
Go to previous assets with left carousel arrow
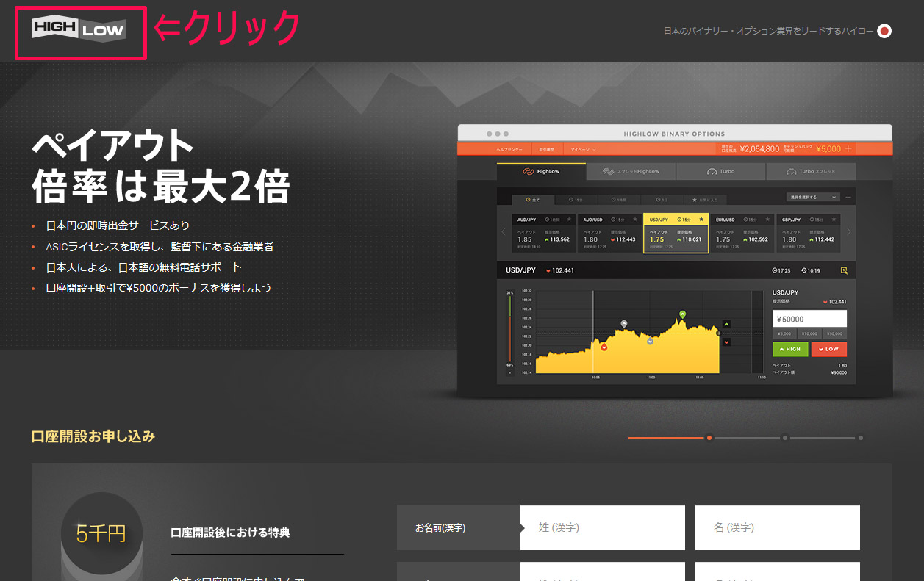[504, 232]
